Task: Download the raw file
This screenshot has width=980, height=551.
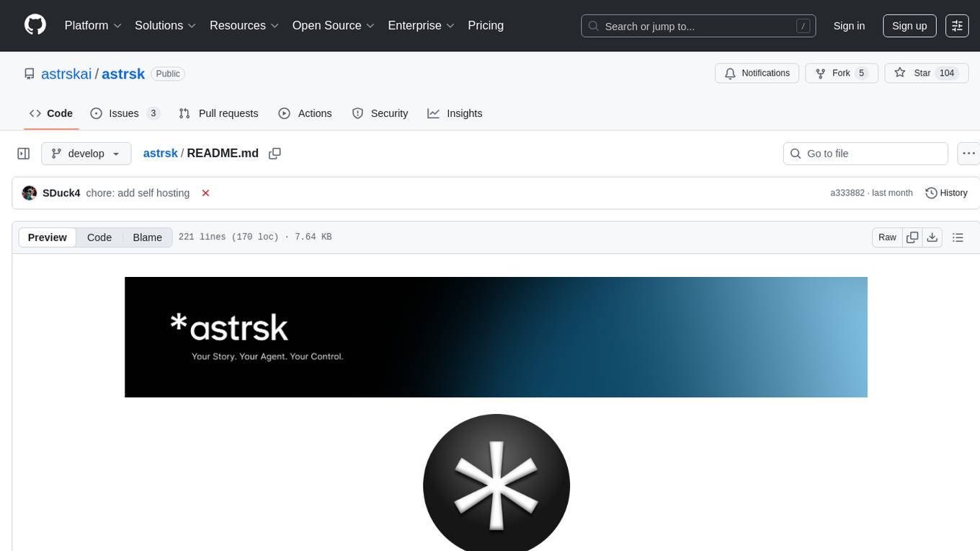Action: [x=932, y=237]
